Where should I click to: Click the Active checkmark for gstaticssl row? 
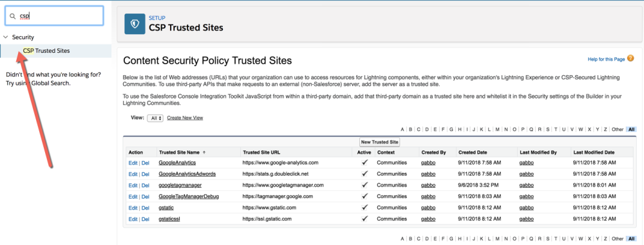pos(365,219)
